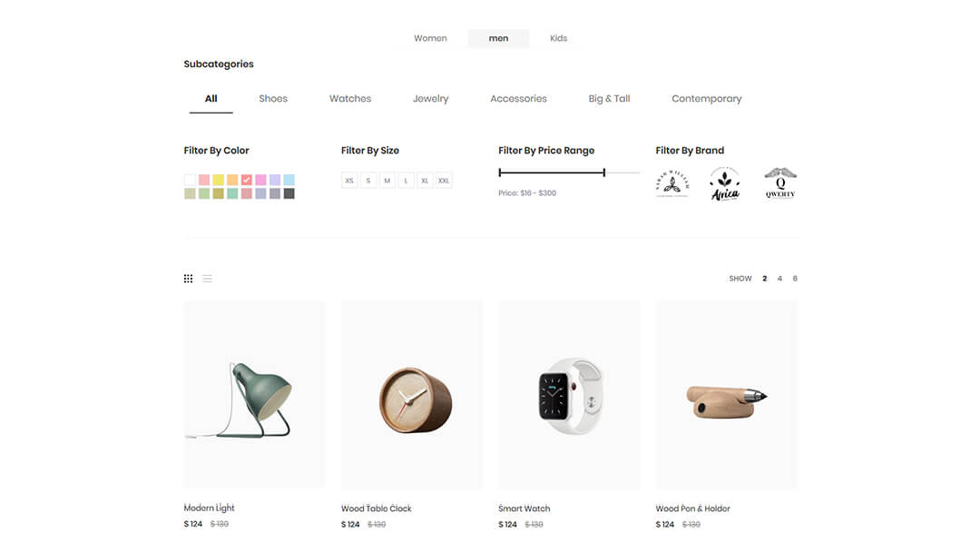Open the Kids category tab
Screen dimensions: 980x552
click(x=559, y=38)
